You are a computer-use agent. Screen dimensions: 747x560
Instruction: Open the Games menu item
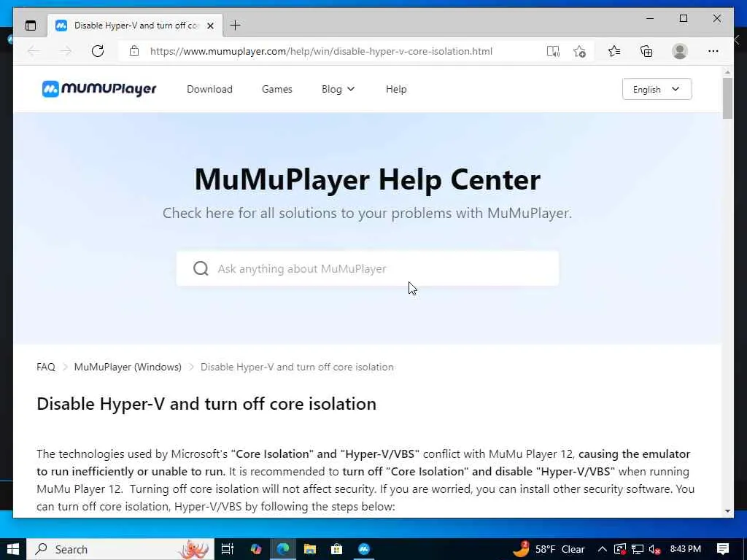[x=276, y=89]
